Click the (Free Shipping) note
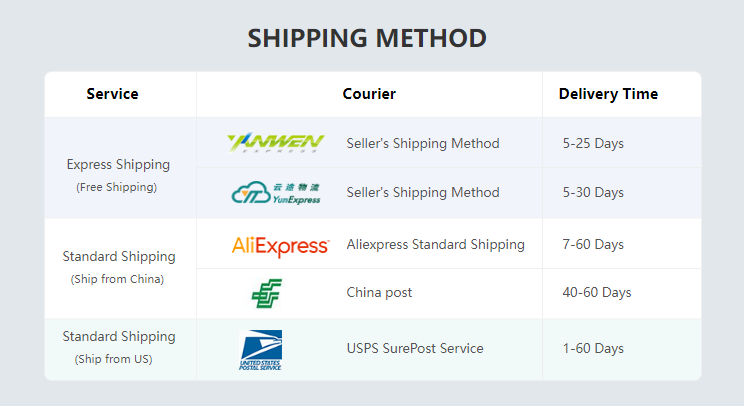744x406 pixels. (117, 187)
